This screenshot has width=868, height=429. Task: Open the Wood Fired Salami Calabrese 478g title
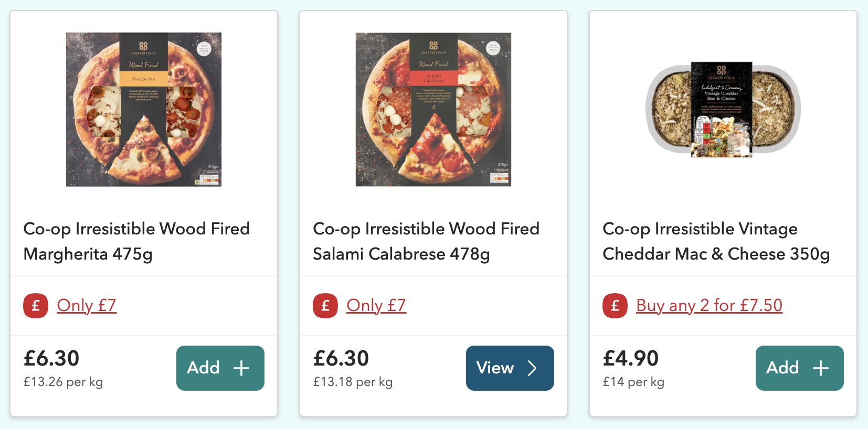(426, 241)
